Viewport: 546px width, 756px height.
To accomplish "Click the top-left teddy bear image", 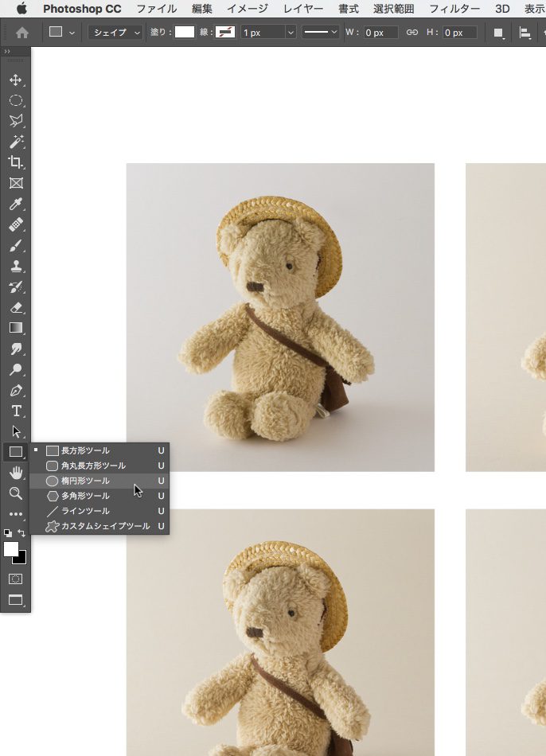I will (280, 318).
